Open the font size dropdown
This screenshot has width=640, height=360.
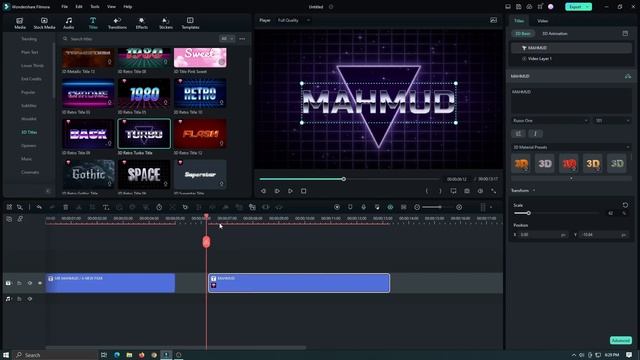point(613,121)
